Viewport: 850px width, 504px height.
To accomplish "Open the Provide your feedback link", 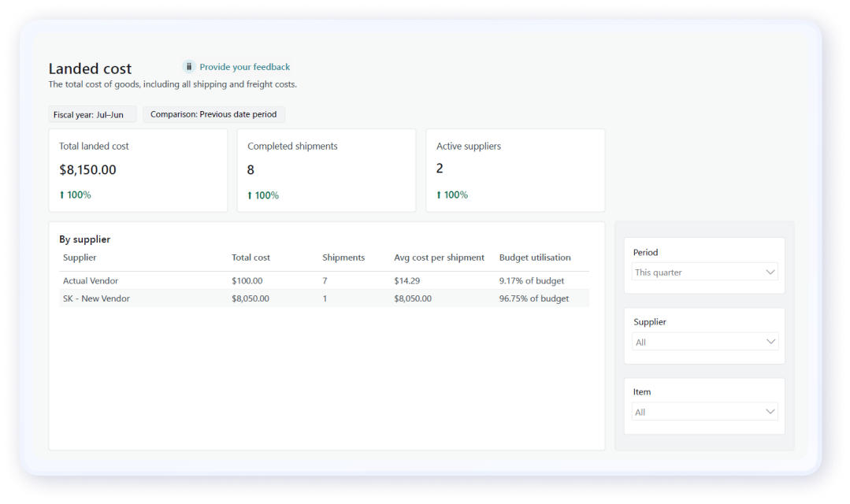I will pos(244,67).
